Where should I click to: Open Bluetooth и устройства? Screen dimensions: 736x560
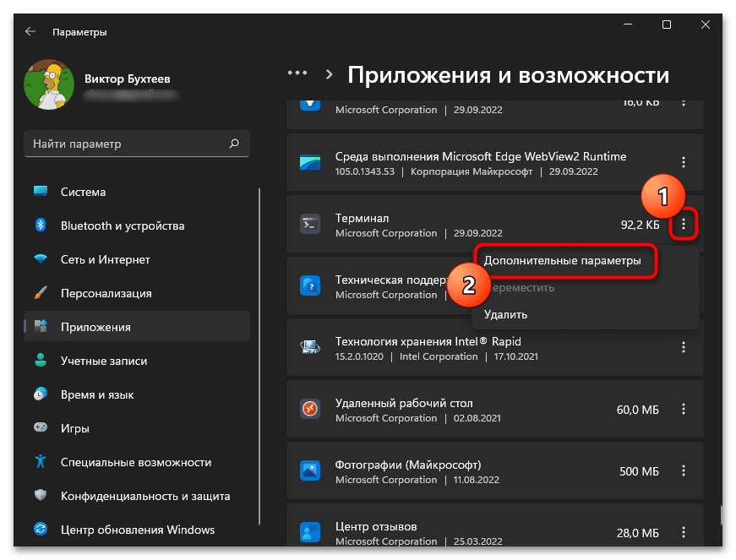(x=137, y=226)
